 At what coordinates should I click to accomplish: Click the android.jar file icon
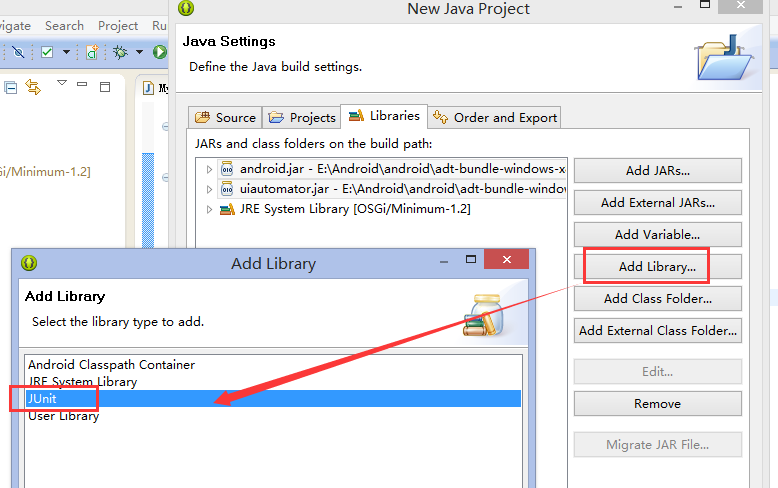tap(227, 169)
